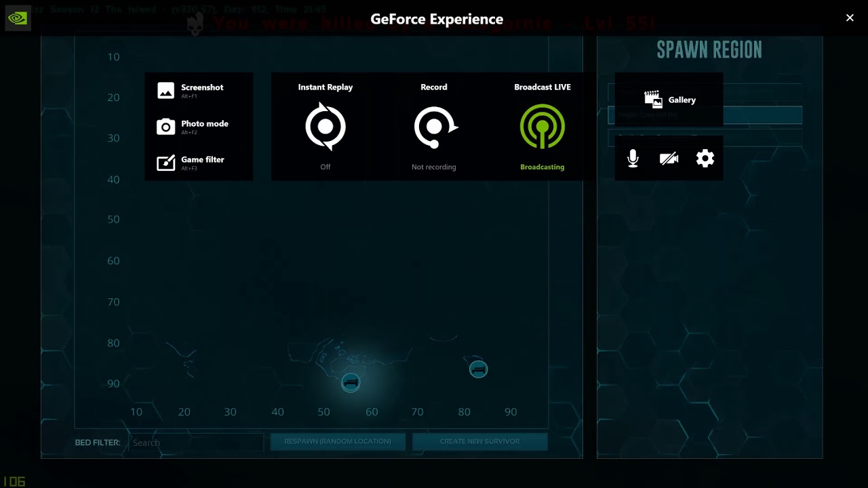Click the 'Broadcasting' status text

(542, 167)
